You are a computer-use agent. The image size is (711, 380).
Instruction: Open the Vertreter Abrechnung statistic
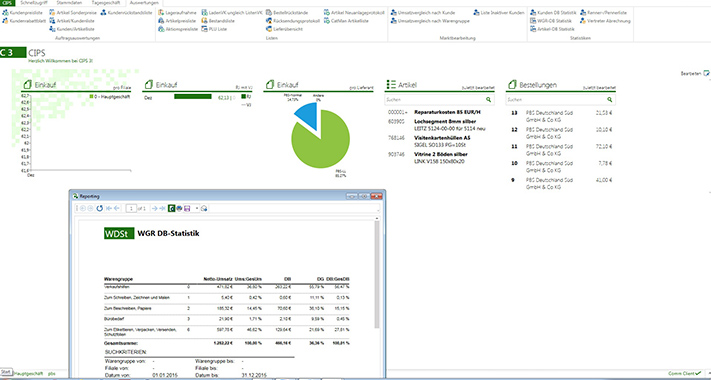tap(605, 21)
